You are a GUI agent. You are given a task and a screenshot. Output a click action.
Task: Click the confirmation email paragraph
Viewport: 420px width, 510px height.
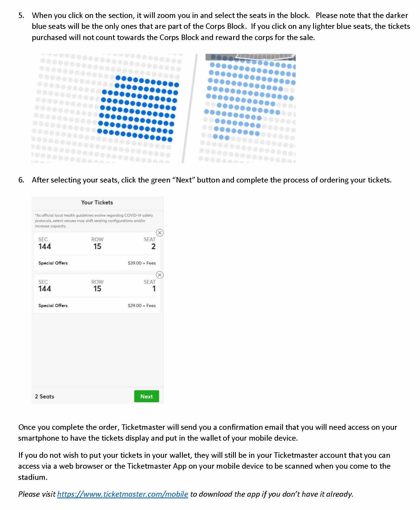tap(208, 432)
